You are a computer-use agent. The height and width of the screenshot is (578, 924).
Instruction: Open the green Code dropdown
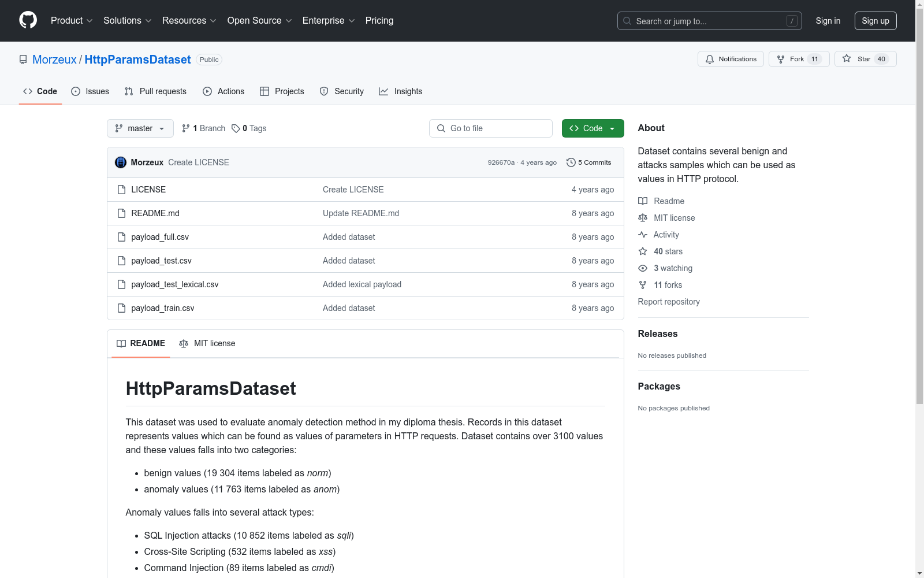[593, 128]
